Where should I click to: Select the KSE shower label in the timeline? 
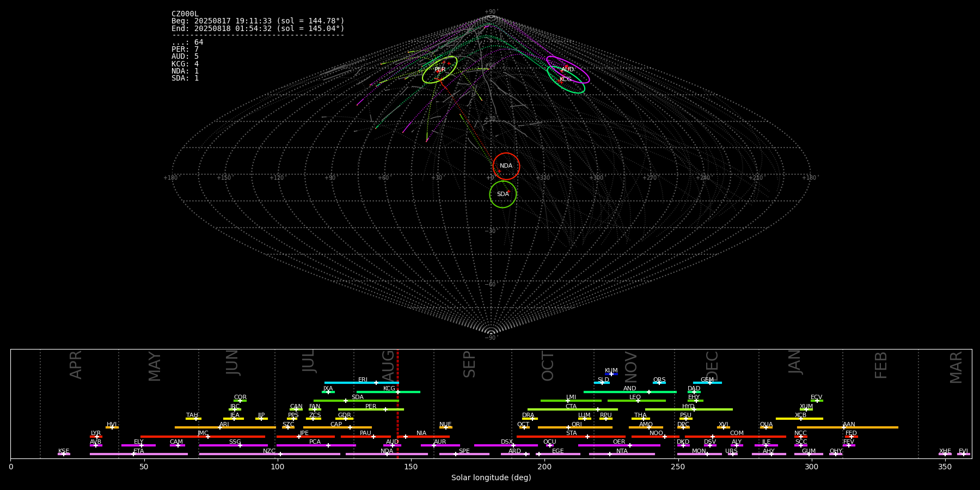point(64,451)
